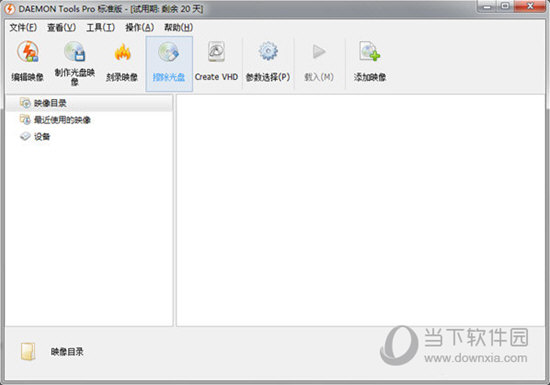Open the 文件(F) menu

tap(23, 27)
